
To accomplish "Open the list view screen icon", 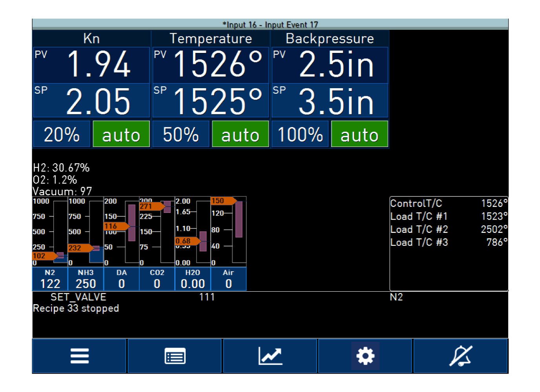I will point(175,356).
